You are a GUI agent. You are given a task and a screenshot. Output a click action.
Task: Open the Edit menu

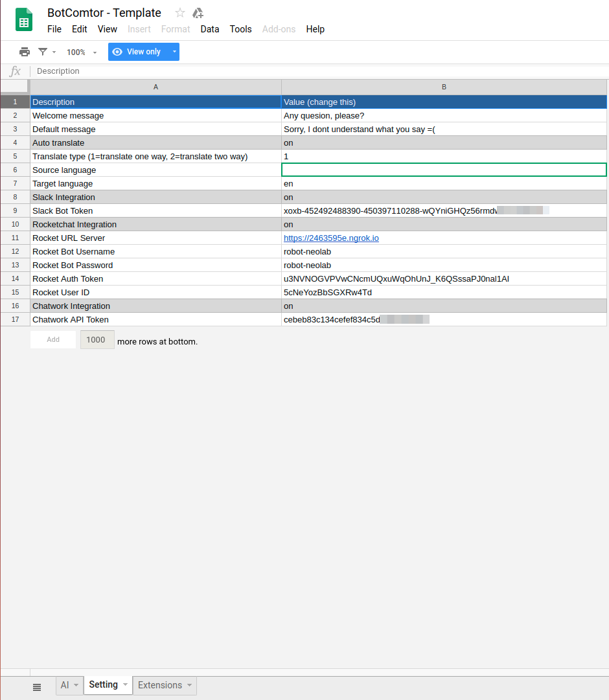pyautogui.click(x=79, y=29)
